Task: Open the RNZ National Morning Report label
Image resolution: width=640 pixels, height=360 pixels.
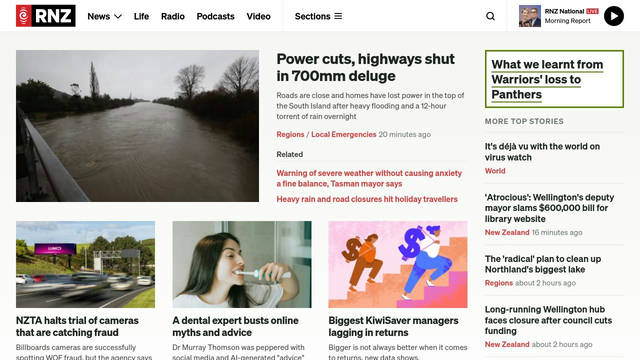Action: point(571,16)
